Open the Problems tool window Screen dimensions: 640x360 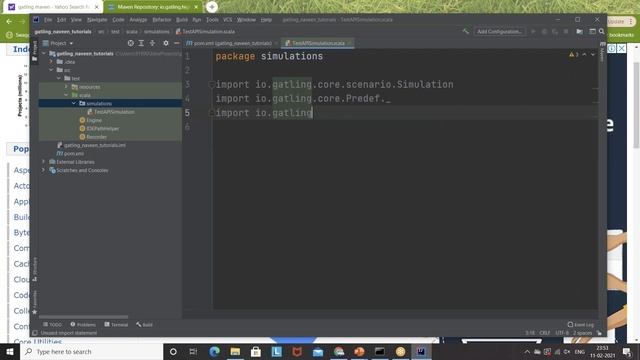83,324
